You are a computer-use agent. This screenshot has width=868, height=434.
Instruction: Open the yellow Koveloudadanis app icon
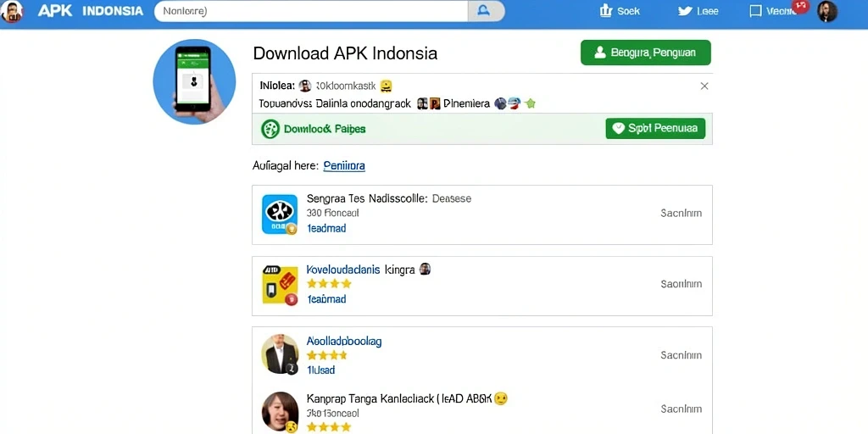[x=280, y=285]
